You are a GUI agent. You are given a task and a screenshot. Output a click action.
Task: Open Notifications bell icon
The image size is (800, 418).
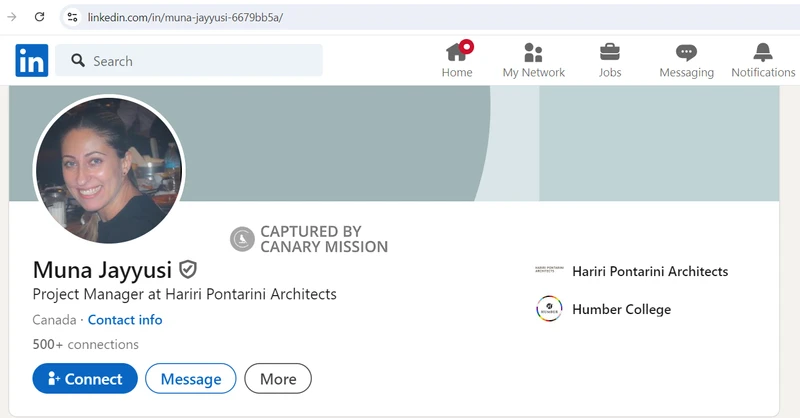(763, 52)
